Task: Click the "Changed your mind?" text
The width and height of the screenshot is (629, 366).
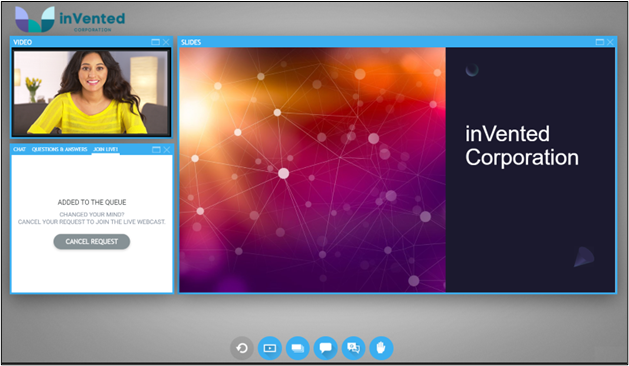Action: coord(92,214)
